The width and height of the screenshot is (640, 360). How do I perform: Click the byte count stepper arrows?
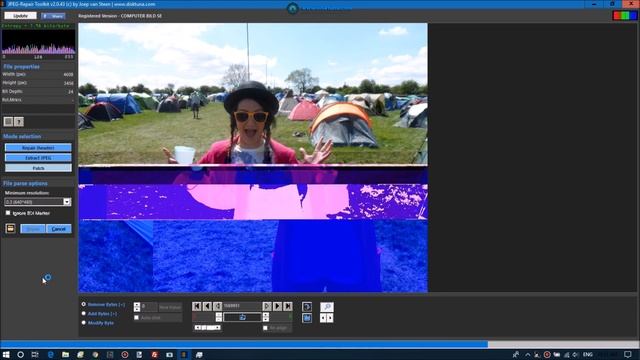tap(137, 307)
